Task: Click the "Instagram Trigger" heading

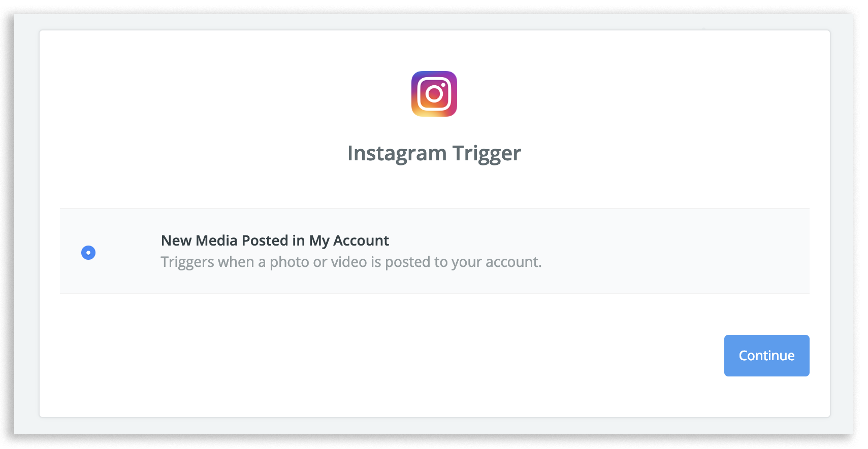Action: (434, 153)
